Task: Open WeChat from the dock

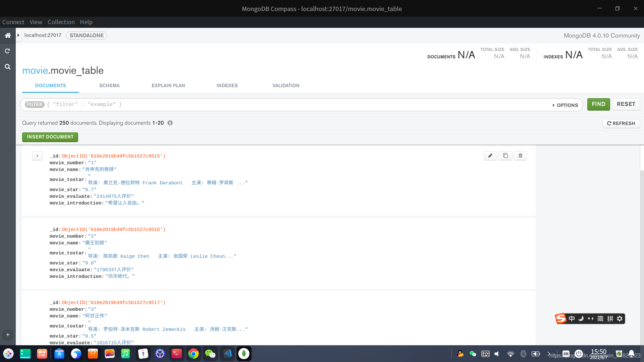Action: (x=210, y=354)
